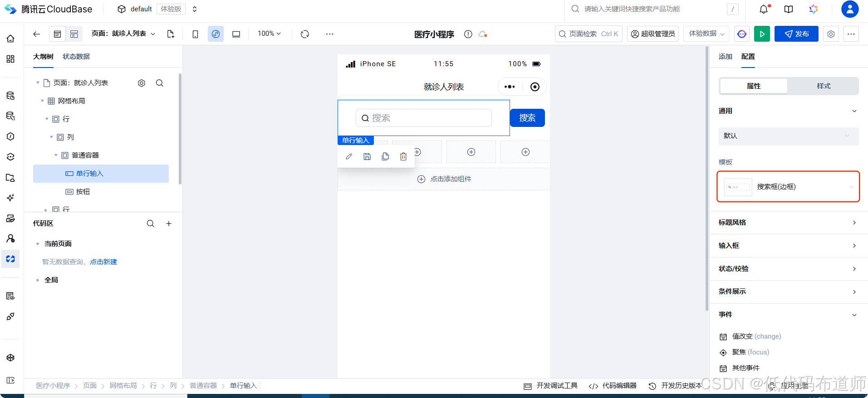Select the 样式 tab
868x398 pixels.
pos(824,86)
